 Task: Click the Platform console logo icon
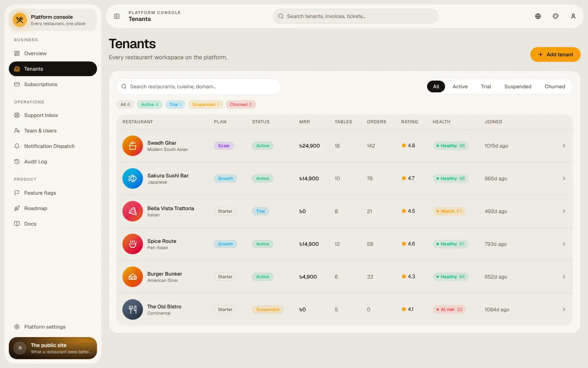tap(20, 20)
